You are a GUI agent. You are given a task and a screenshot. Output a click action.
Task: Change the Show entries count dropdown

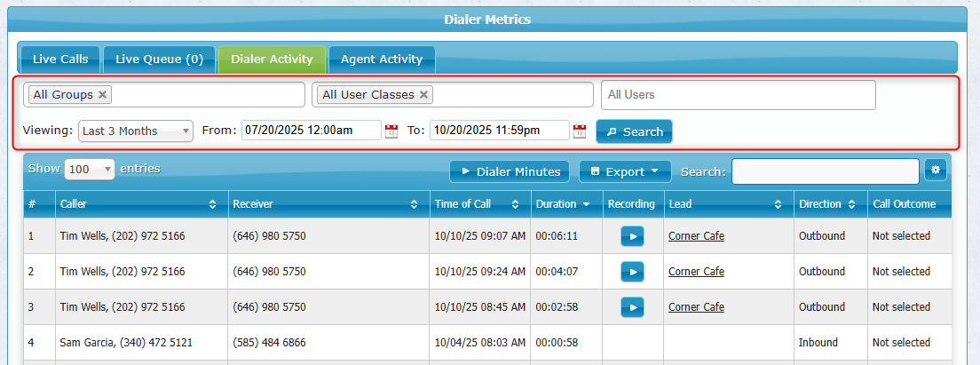[90, 169]
